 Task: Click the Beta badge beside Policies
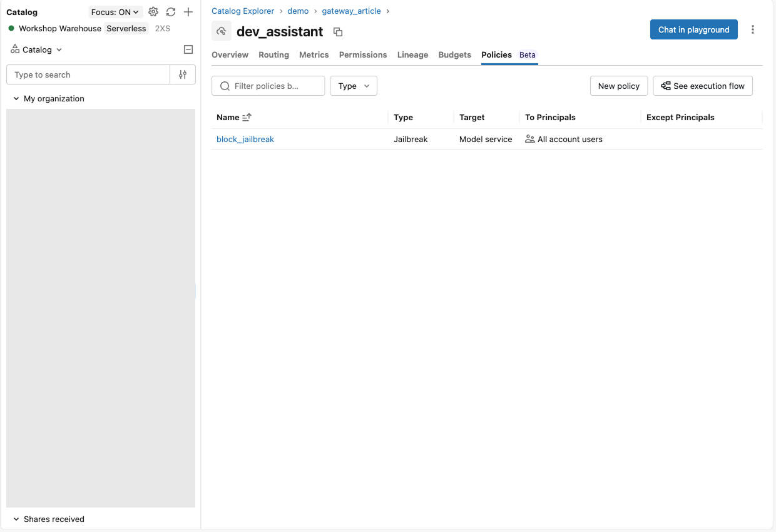(528, 54)
